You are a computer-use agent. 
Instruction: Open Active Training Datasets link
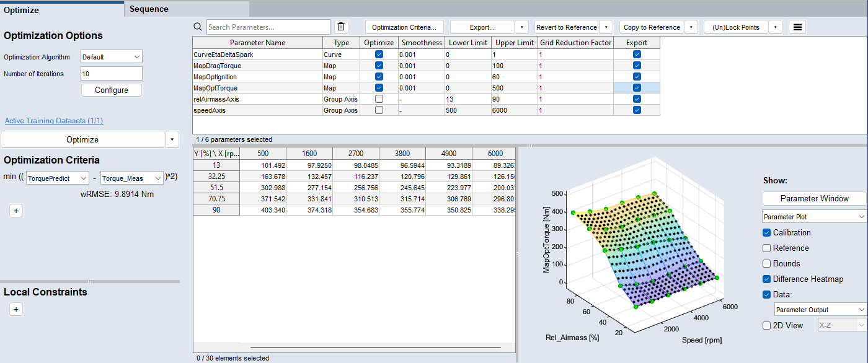54,121
